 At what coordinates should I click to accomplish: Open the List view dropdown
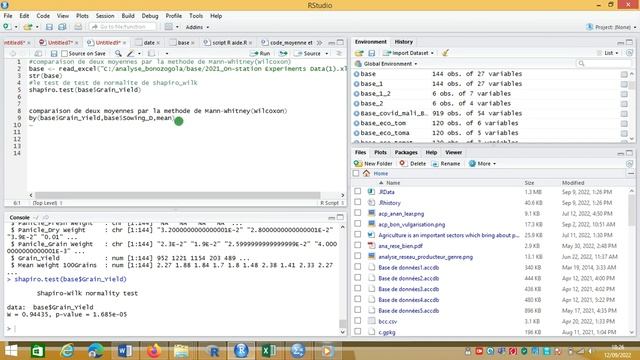[609, 53]
